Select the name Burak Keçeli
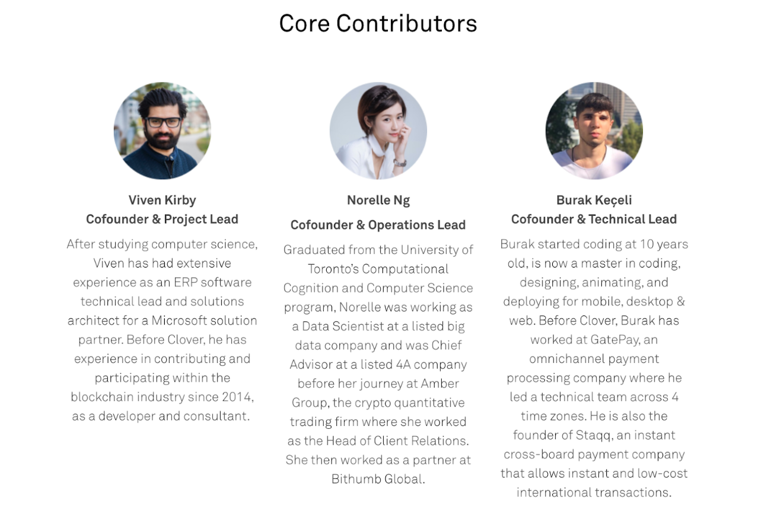771x532 pixels. (x=594, y=200)
